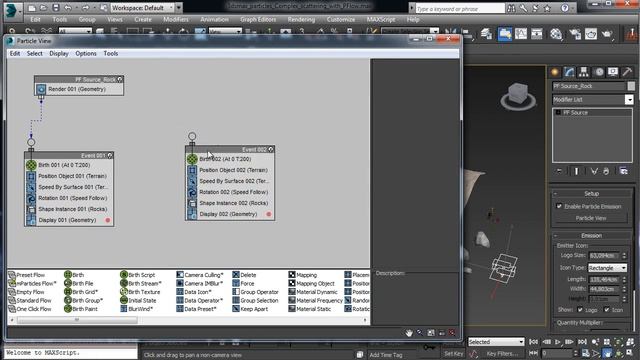Click the Redo arrow in quick access toolbar
This screenshot has height=360, width=640.
pyautogui.click(x=85, y=8)
